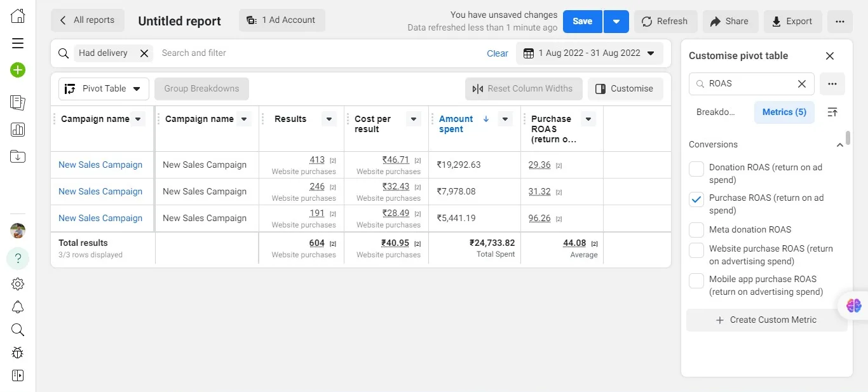Open Settings gear in sidebar
Screen dimensions: 868x392
pyautogui.click(x=18, y=284)
